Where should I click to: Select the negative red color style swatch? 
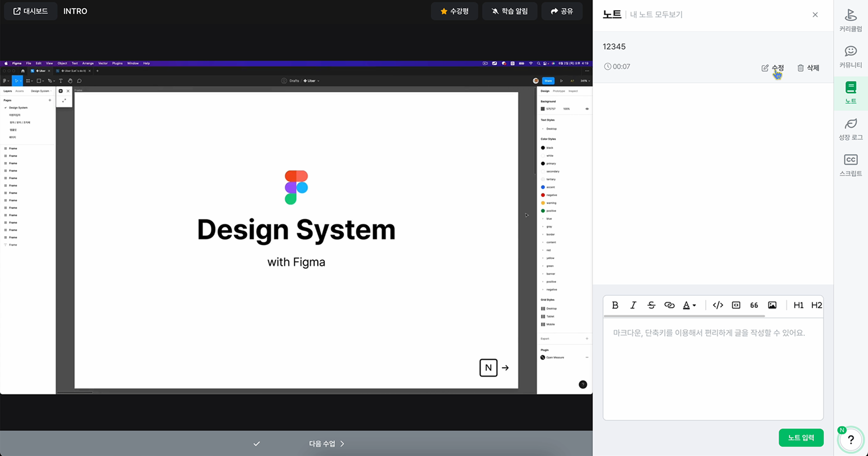point(543,195)
